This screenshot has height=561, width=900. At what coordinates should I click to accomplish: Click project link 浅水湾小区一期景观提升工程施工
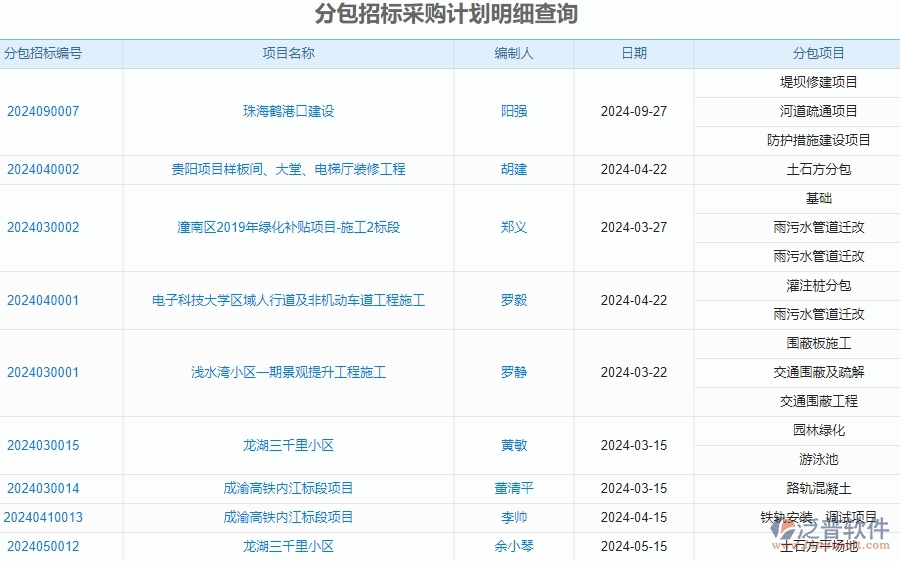tap(288, 372)
